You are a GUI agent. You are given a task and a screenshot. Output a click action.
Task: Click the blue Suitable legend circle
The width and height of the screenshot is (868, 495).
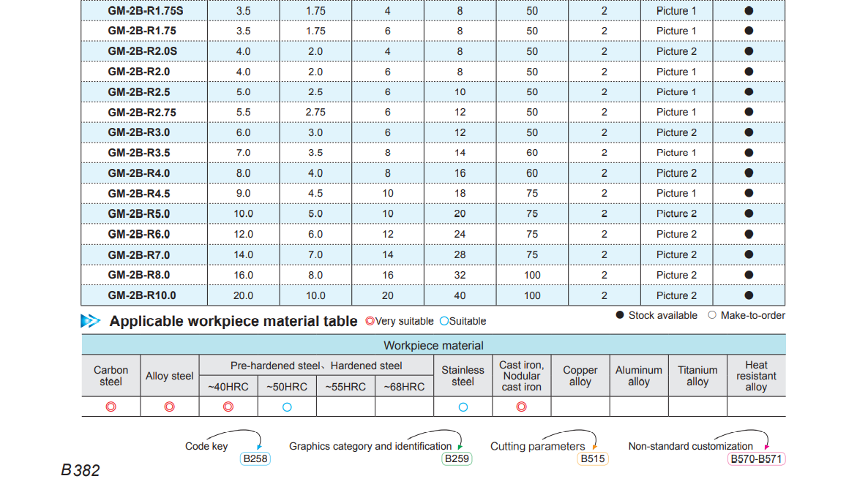444,321
